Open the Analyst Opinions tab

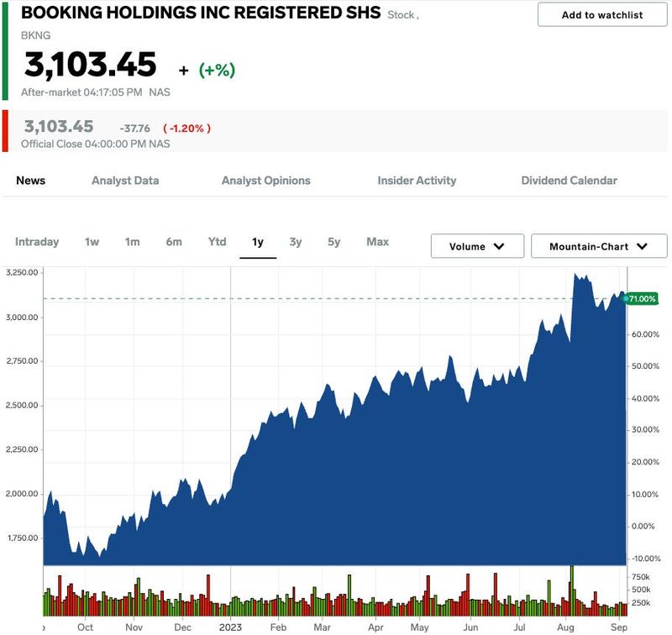(265, 181)
